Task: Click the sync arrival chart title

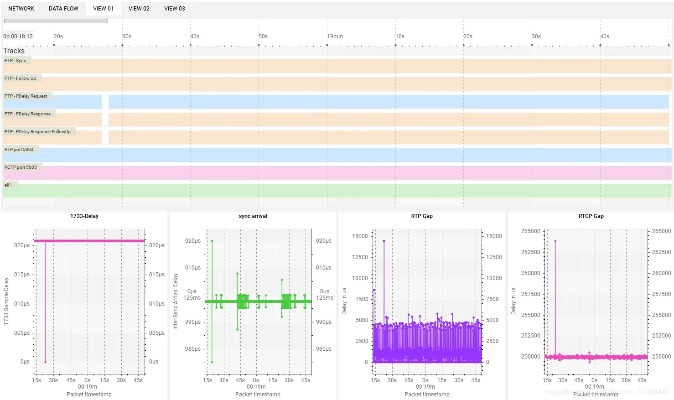Action: pos(252,214)
